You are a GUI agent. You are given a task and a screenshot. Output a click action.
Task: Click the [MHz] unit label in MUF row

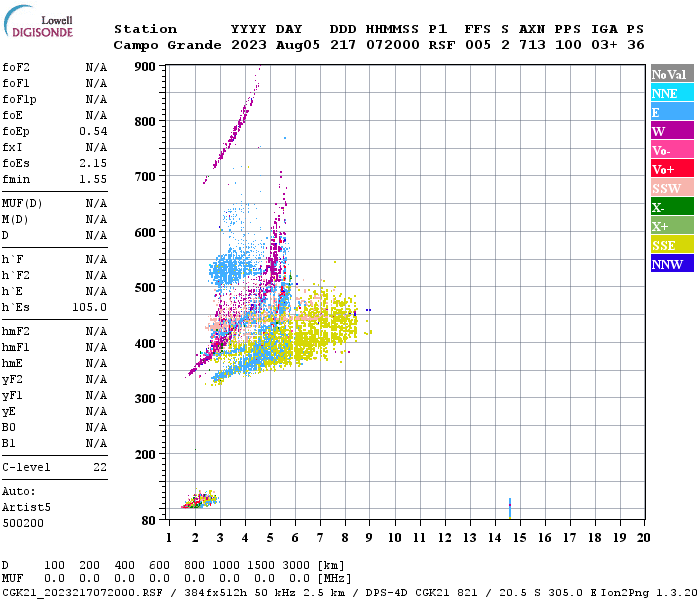coord(335,579)
